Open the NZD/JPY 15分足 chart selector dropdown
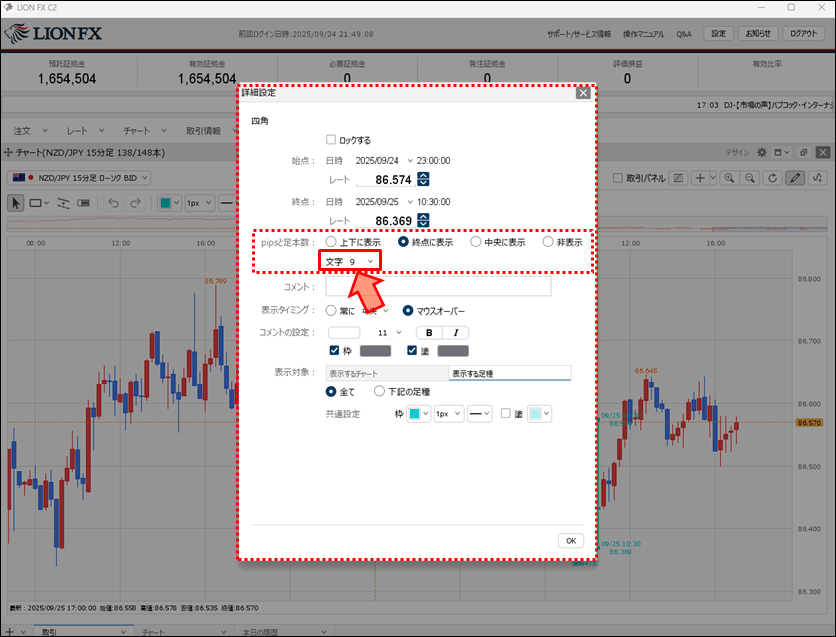836x637 pixels. tap(79, 178)
